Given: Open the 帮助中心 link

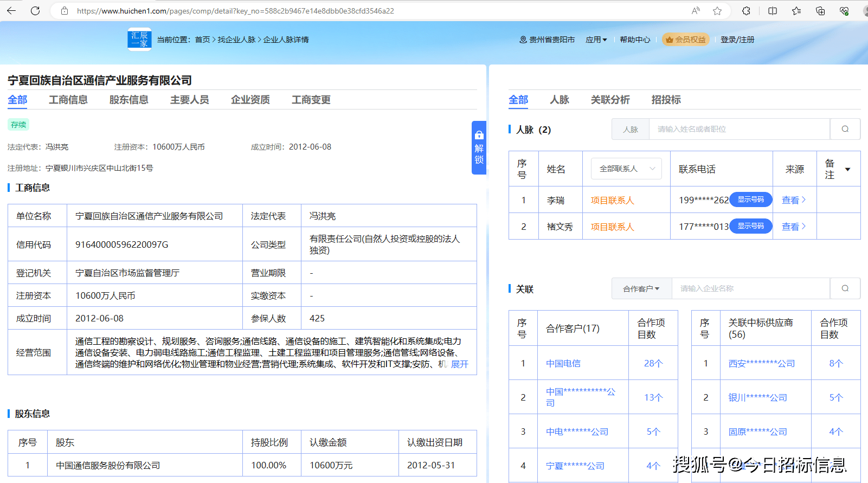Looking at the screenshot, I should click(x=635, y=40).
